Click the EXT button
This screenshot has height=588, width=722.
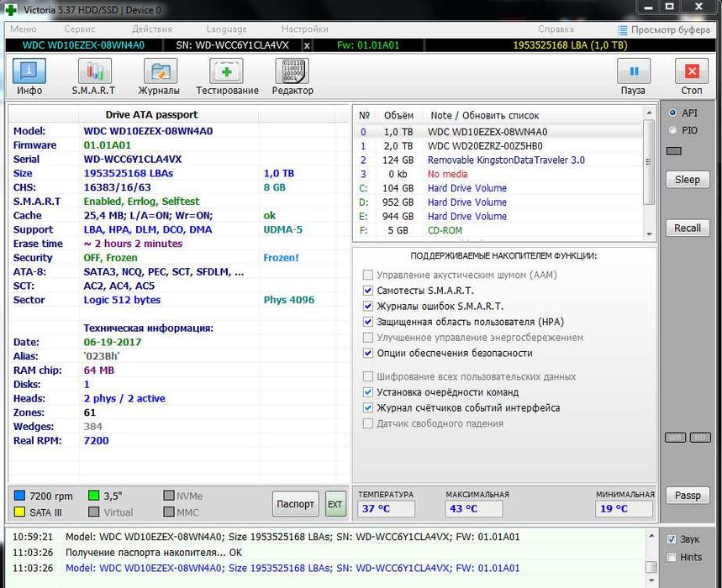[335, 504]
